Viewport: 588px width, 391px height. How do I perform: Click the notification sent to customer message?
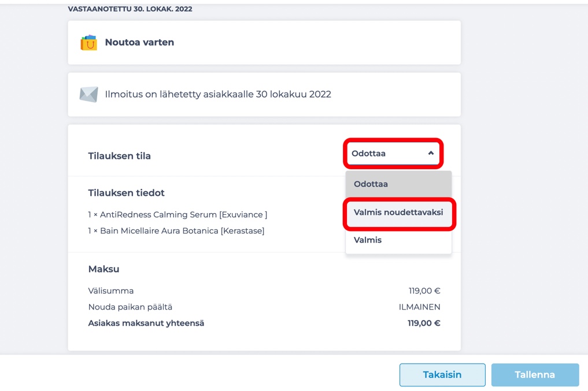[218, 94]
